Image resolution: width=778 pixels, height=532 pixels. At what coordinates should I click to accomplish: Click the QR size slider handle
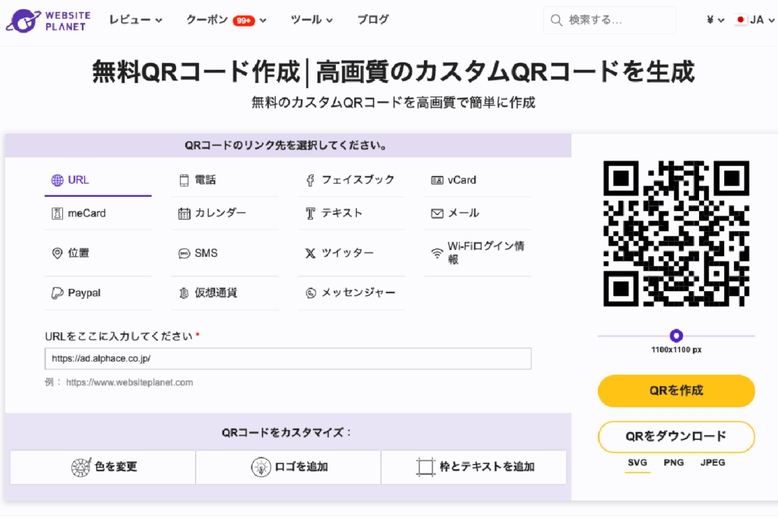tap(676, 336)
